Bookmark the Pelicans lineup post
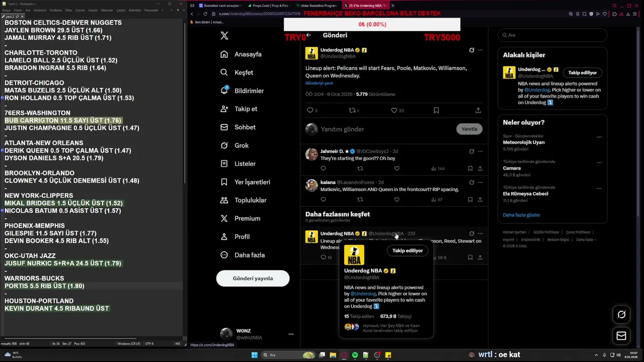The height and width of the screenshot is (362, 644). pyautogui.click(x=436, y=110)
